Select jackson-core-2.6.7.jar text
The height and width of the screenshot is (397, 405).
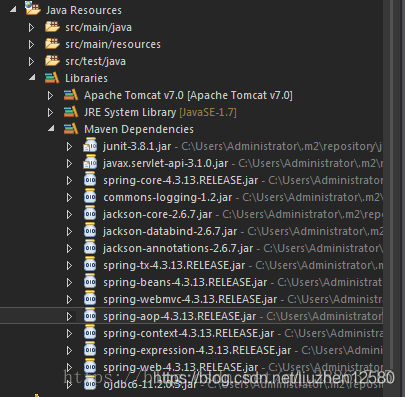pos(158,214)
